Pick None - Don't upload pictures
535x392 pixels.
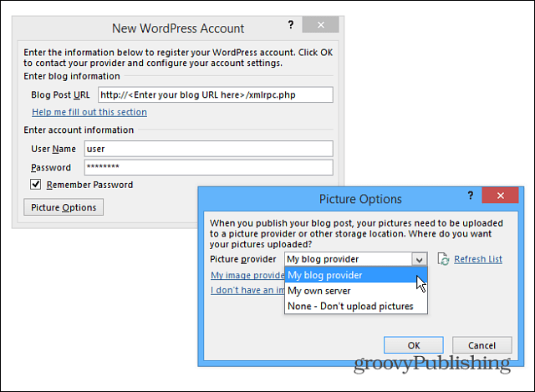point(356,306)
